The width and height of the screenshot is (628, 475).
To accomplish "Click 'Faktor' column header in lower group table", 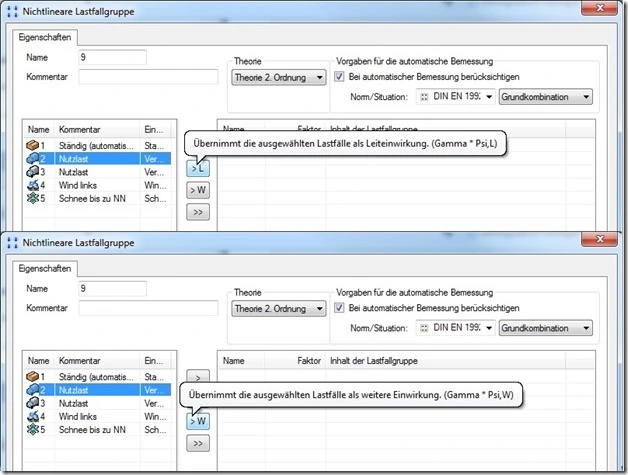I will pos(295,360).
